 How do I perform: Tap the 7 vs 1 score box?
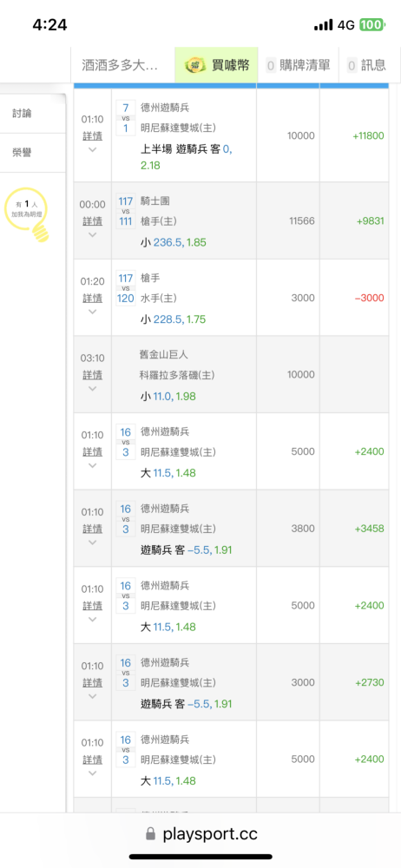(x=126, y=118)
